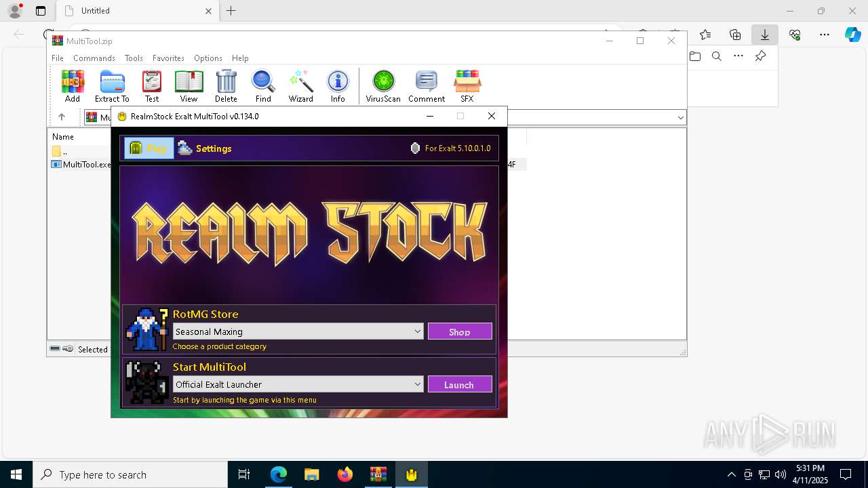The width and height of the screenshot is (868, 488).
Task: Open Firefox from the taskbar
Action: (345, 474)
